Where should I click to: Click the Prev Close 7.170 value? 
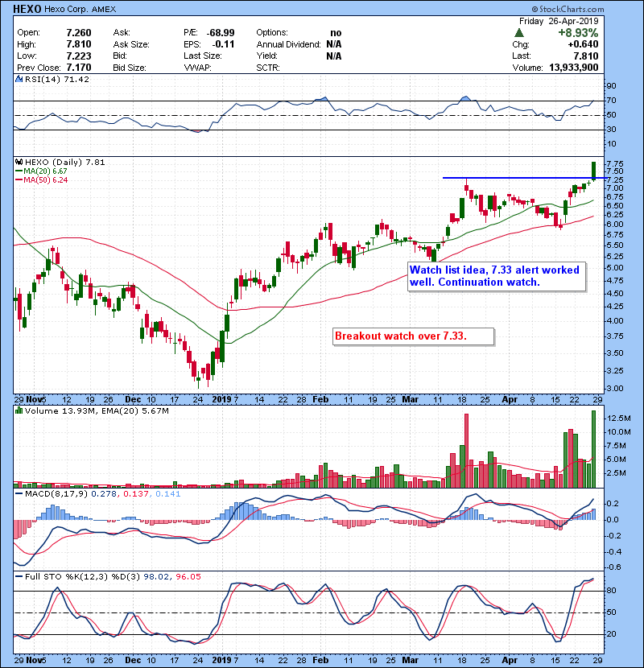(x=79, y=68)
